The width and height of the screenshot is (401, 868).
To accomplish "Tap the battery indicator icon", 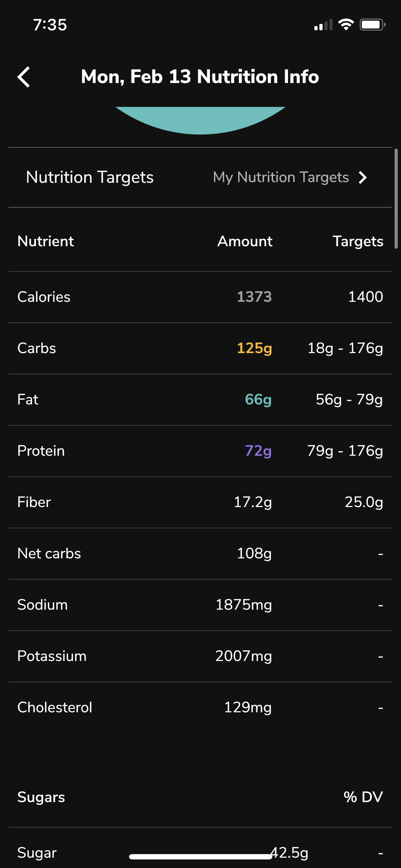I will 372,25.
